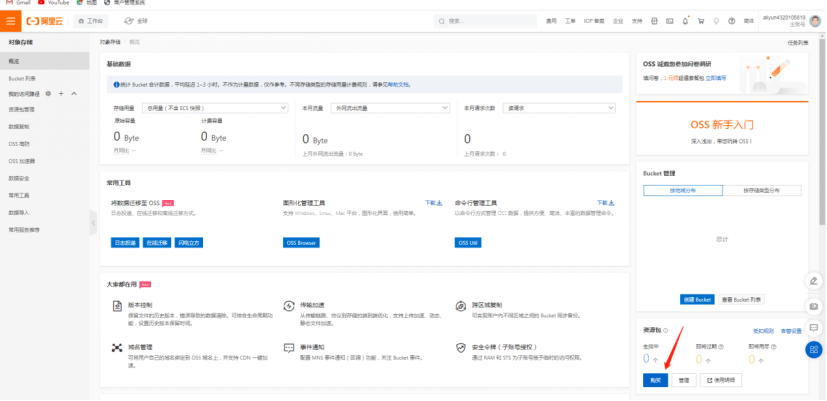827x401 pixels.
Task: Download the graphical management tool
Action: click(434, 203)
